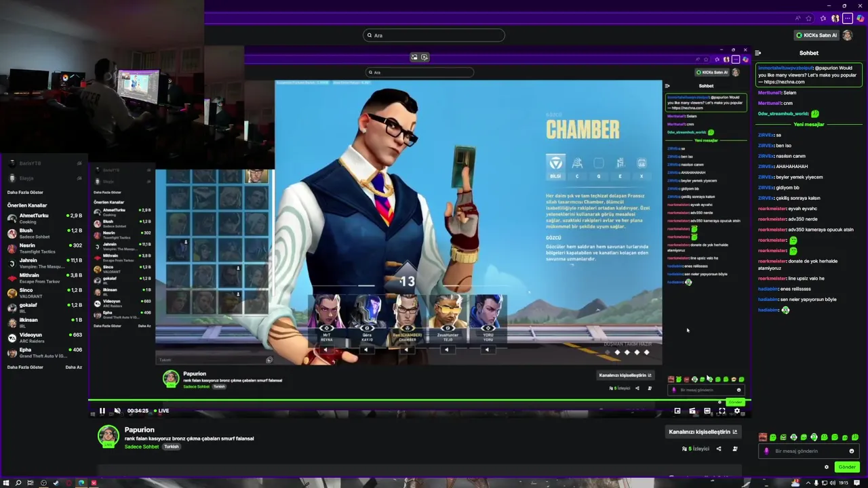
Task: Click the Turkish language tag
Action: click(172, 447)
